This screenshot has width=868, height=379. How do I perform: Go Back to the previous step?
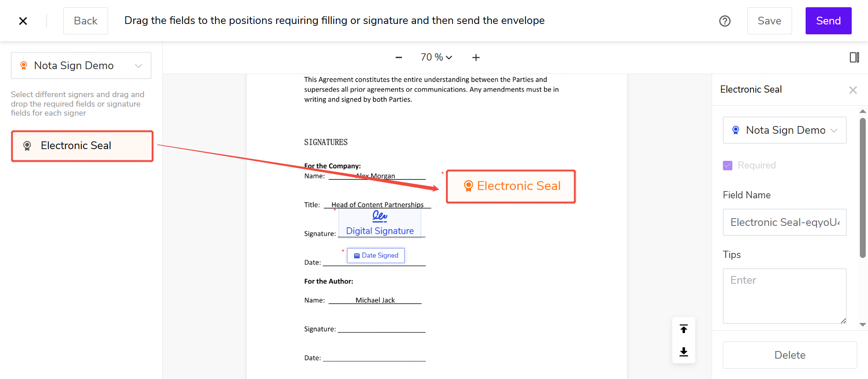click(x=85, y=21)
